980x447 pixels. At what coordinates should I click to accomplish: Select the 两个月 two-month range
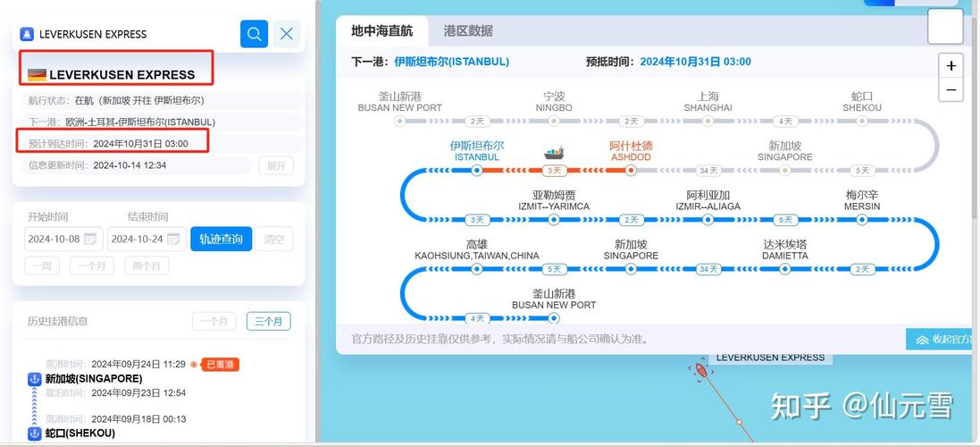tap(147, 266)
